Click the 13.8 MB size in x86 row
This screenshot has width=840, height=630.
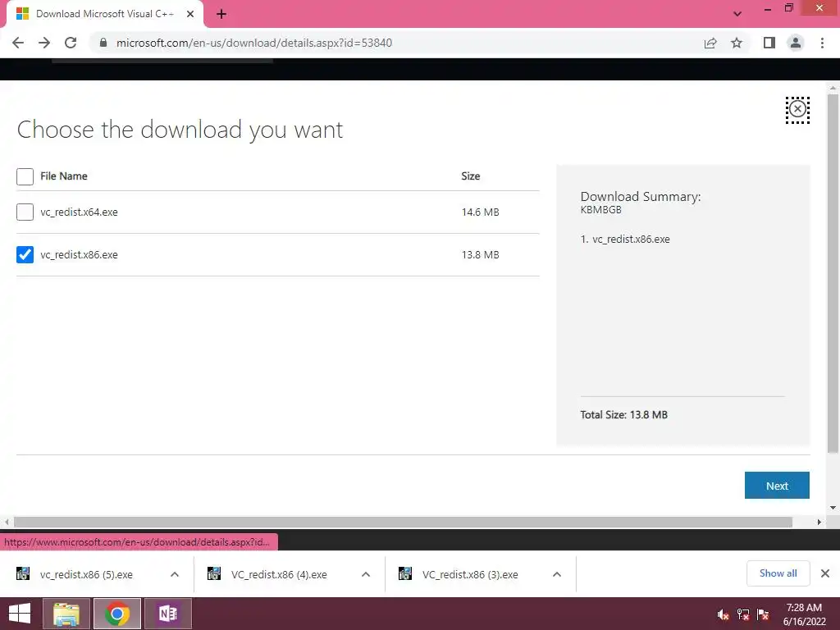(480, 254)
